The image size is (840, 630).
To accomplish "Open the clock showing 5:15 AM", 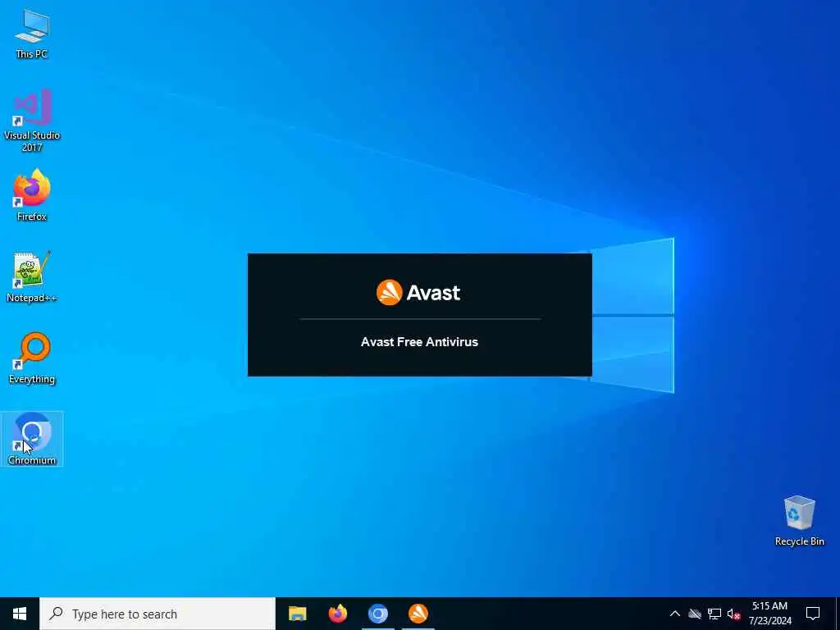I will click(769, 614).
